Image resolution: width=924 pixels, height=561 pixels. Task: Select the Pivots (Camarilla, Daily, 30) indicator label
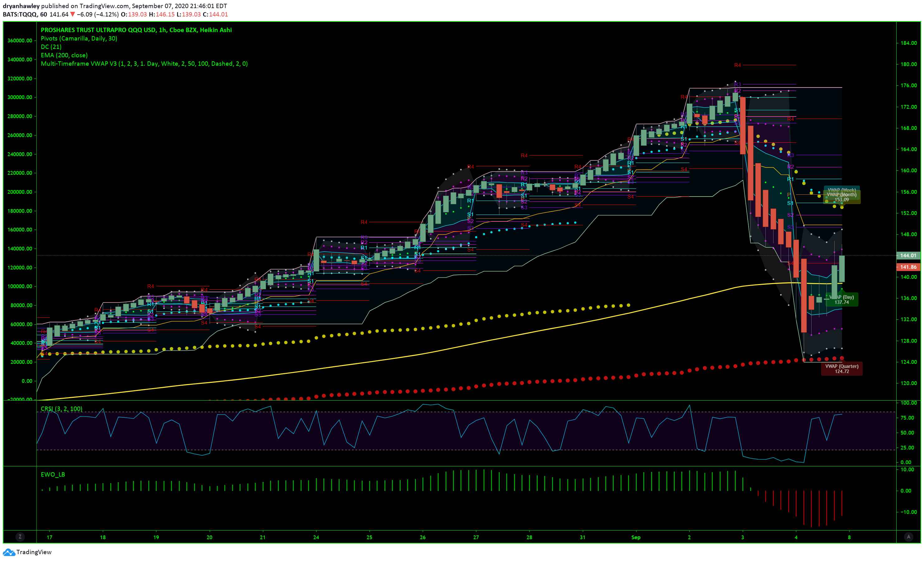pos(79,38)
